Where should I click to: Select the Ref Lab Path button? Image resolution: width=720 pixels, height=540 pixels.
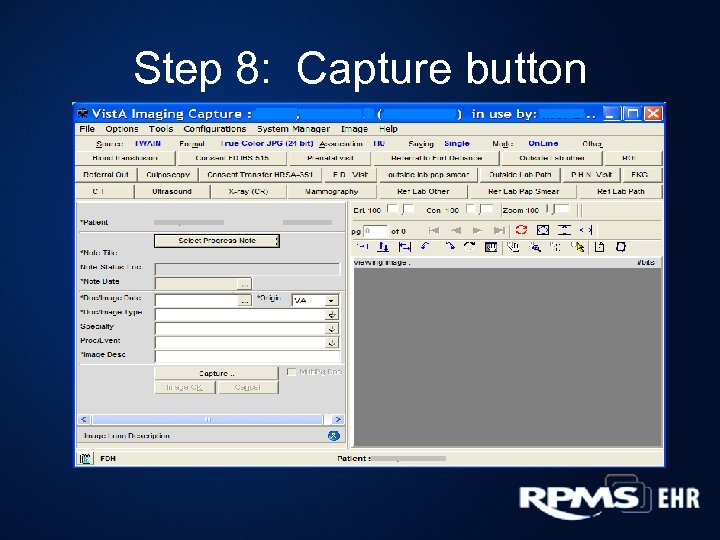621,191
